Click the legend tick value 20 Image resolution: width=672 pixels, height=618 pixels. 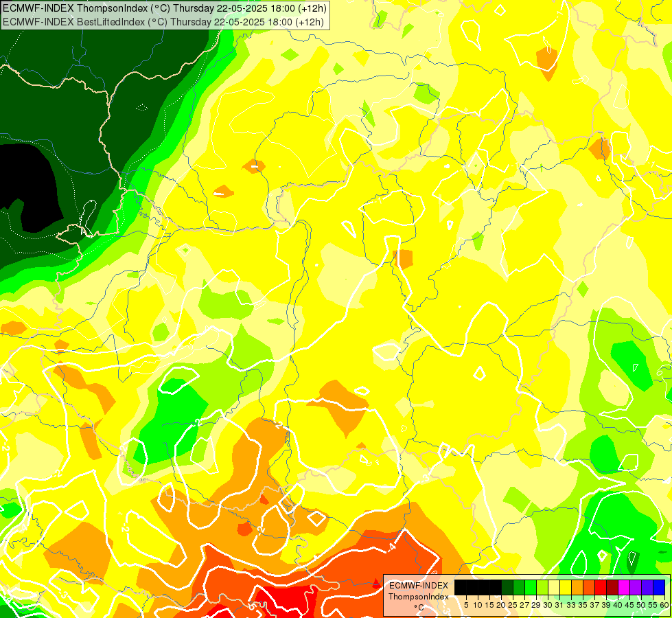tap(501, 605)
